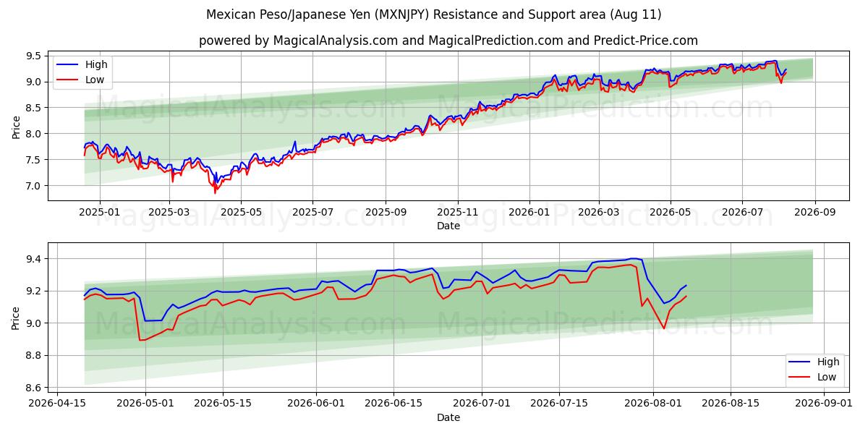
Task: Click the bottom chart 'Price' axis label
Action: coord(16,318)
